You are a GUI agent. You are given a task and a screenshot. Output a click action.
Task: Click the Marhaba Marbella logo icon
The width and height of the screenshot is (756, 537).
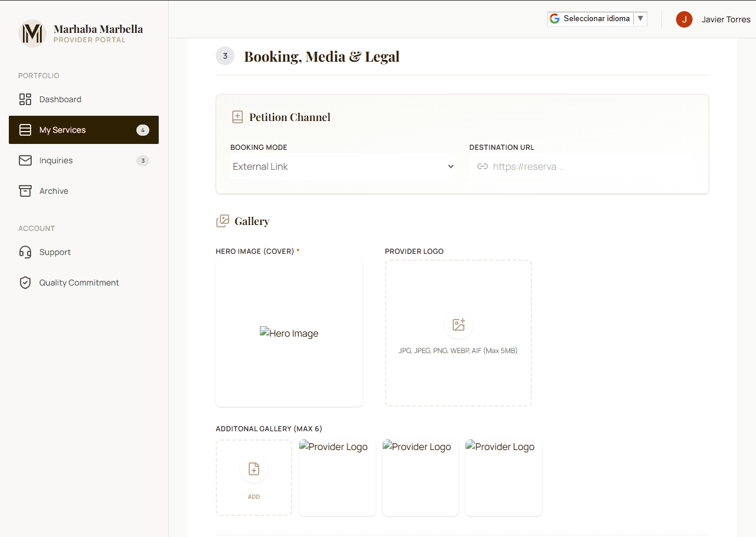pyautogui.click(x=32, y=33)
